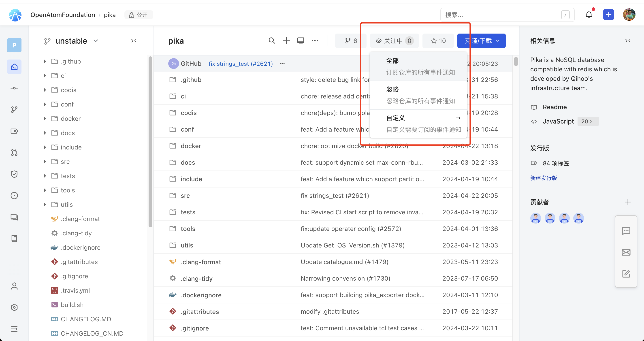Open wiki book icon in sidebar

pos(14,239)
